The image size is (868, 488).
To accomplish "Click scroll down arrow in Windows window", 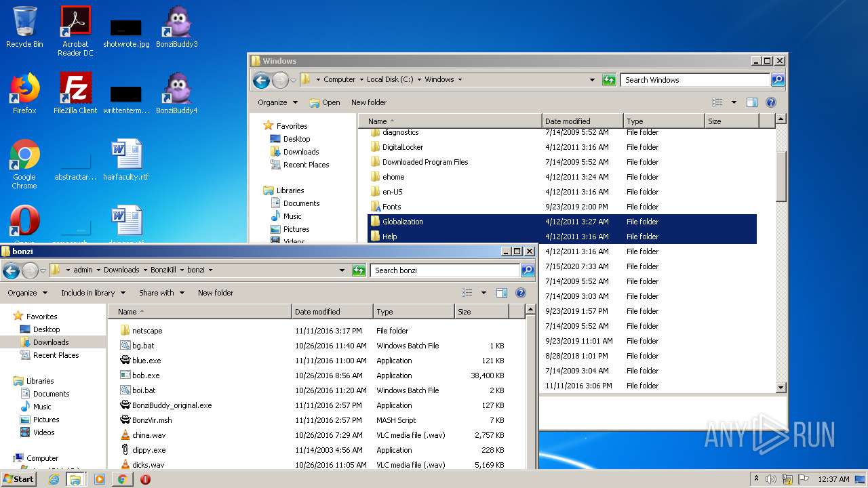I will coord(781,387).
